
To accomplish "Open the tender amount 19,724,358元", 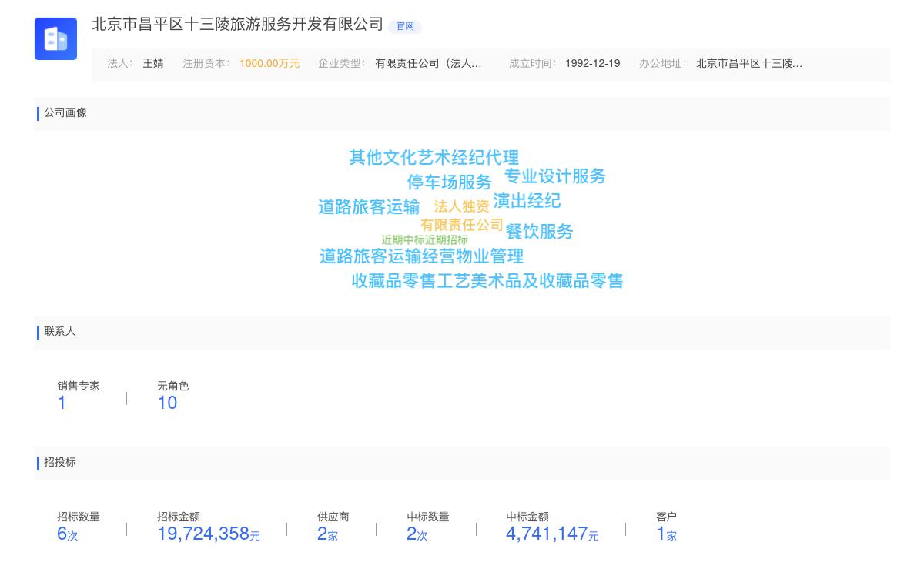I will pyautogui.click(x=208, y=534).
